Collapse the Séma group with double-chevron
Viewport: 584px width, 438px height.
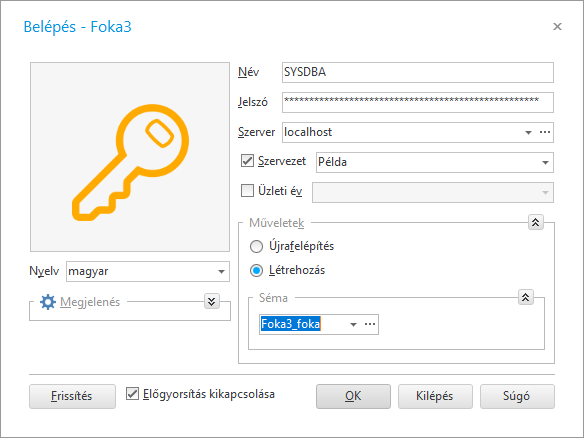click(x=526, y=297)
